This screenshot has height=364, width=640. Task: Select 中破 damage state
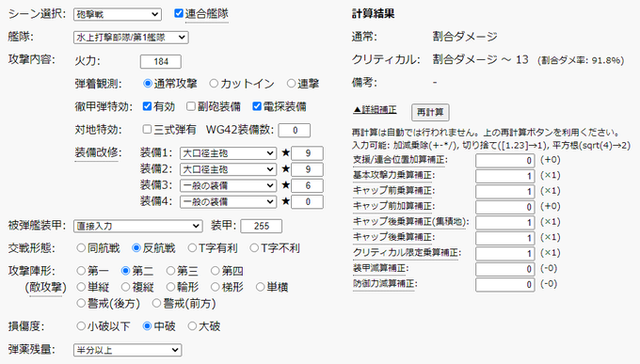148,326
